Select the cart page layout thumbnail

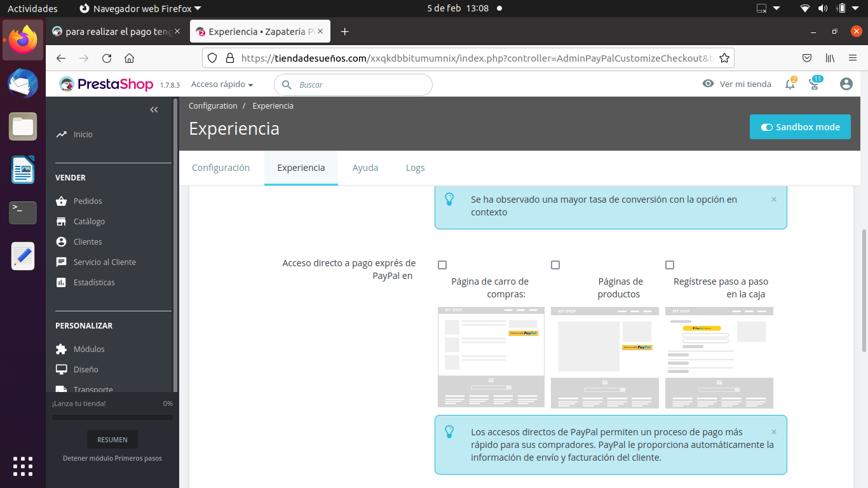[491, 357]
